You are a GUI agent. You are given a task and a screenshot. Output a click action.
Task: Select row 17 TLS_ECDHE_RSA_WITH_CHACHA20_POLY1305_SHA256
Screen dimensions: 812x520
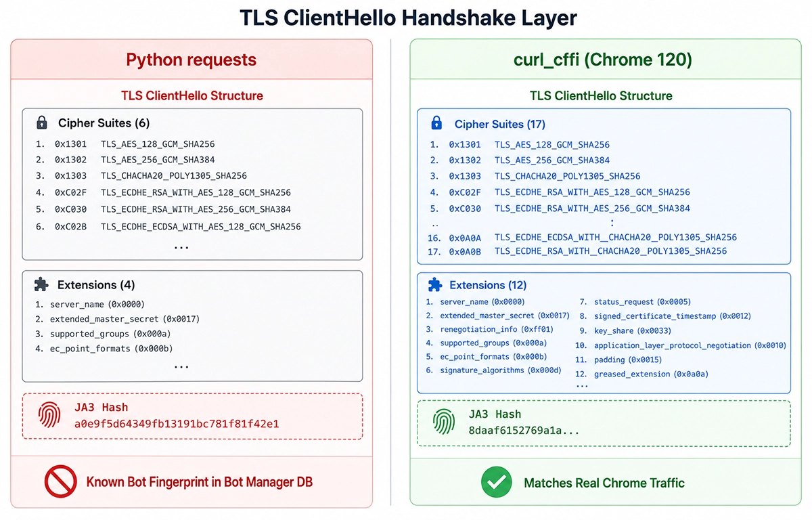579,251
